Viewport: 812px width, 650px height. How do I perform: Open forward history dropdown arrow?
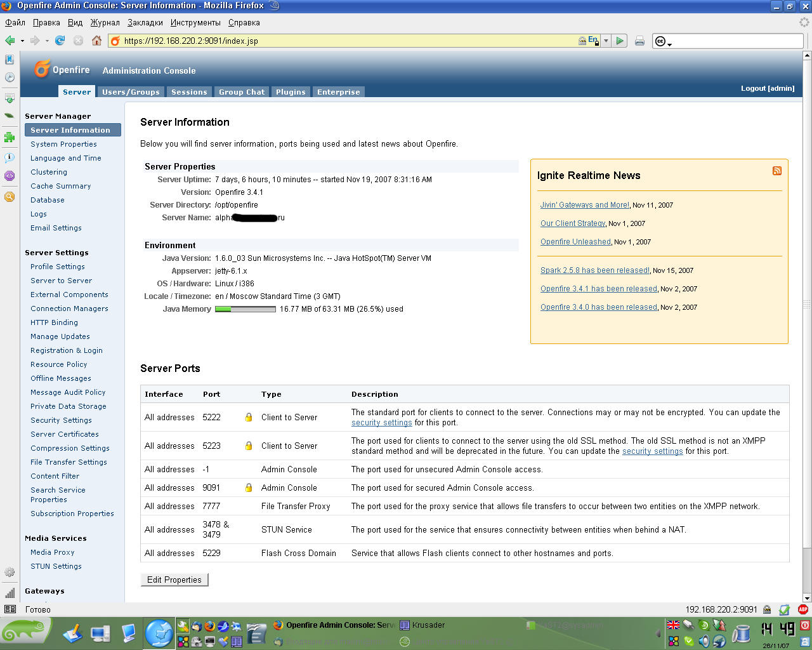47,41
